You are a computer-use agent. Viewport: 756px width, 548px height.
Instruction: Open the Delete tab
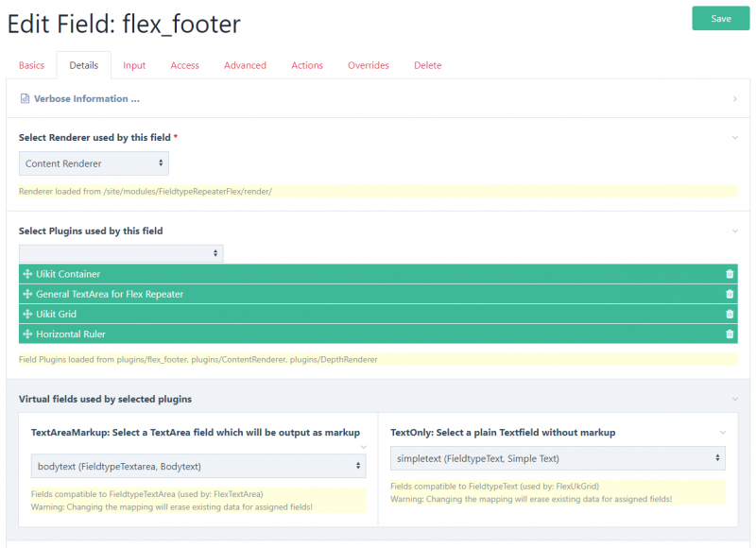pos(428,65)
